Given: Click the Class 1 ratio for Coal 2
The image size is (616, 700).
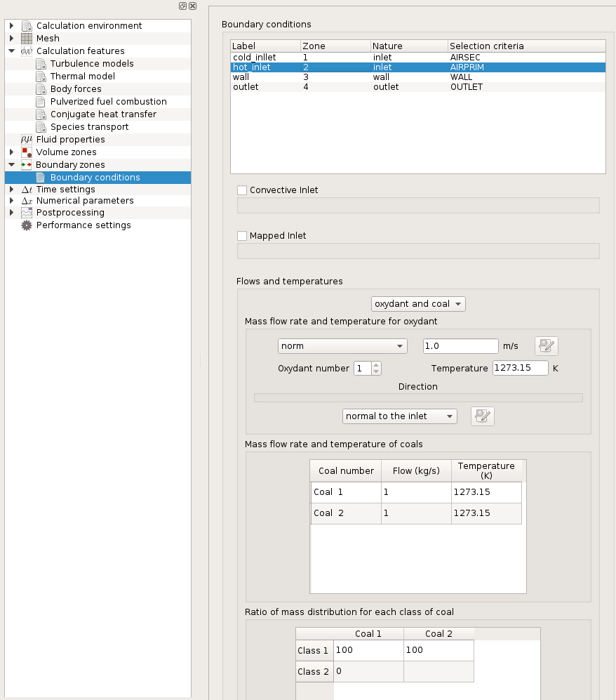Looking at the screenshot, I should [439, 650].
